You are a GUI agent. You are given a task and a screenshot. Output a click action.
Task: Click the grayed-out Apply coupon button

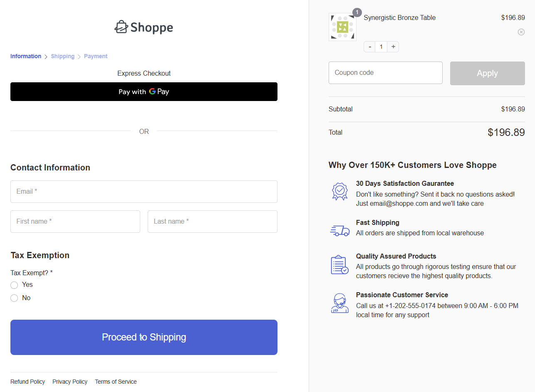[x=487, y=73]
